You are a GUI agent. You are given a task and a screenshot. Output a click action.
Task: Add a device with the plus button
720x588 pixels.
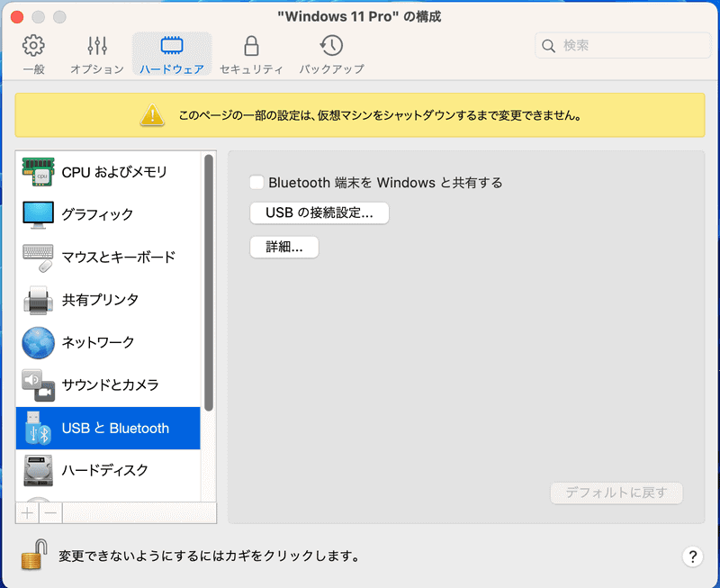click(28, 512)
